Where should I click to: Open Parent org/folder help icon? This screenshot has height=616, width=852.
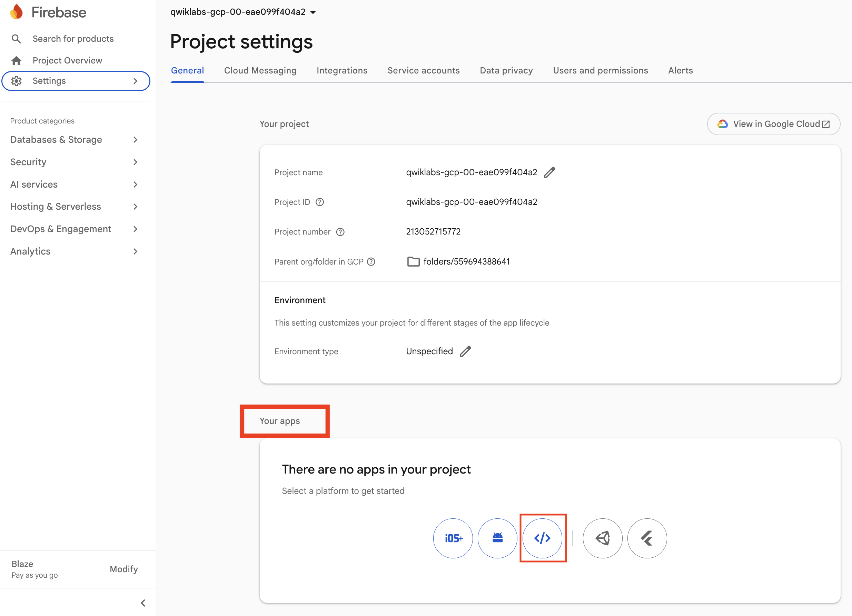(371, 261)
